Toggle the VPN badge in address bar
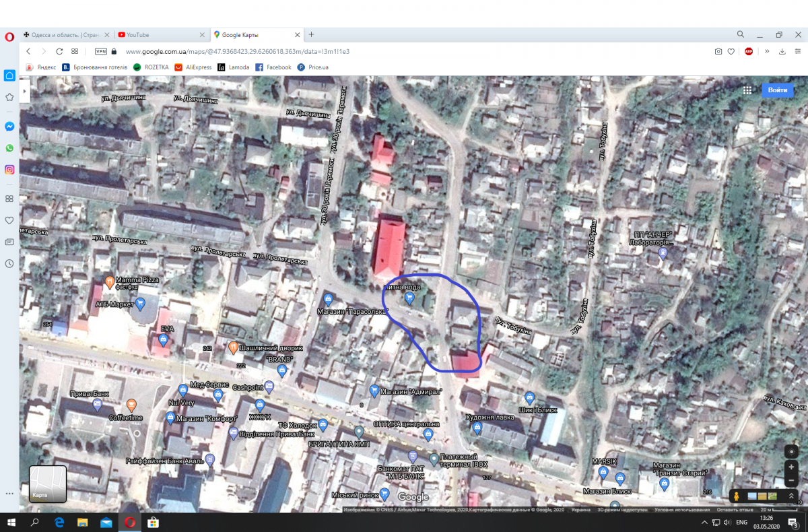Viewport: 808px width, 532px height. (101, 51)
